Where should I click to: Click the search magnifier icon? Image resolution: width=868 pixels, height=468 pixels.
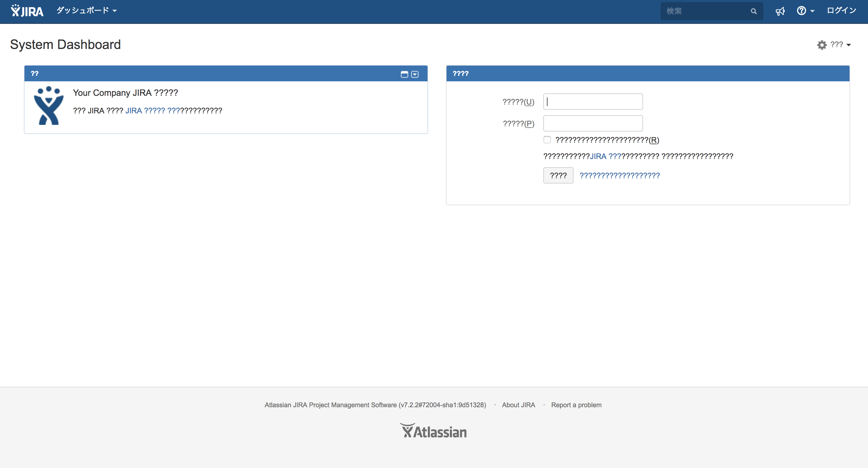(x=753, y=11)
